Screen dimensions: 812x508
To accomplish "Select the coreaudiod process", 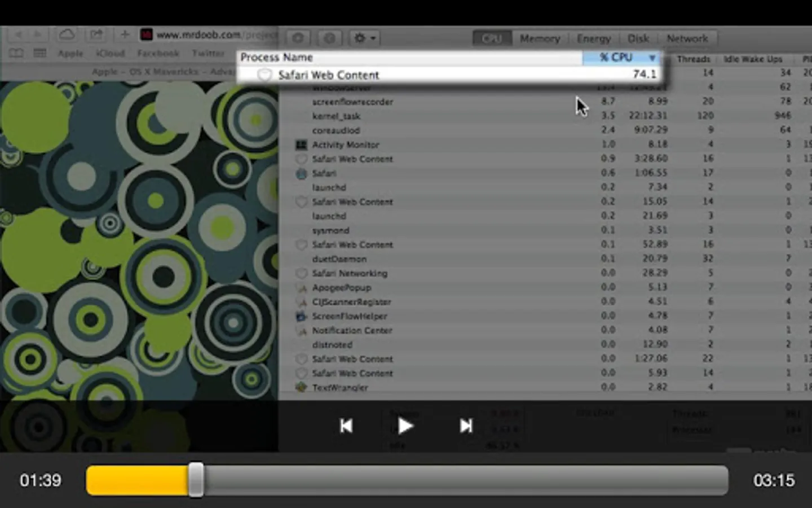I will pyautogui.click(x=336, y=130).
